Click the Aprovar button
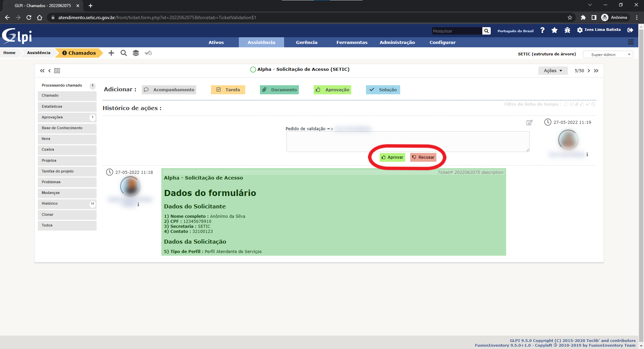This screenshot has width=644, height=349. pyautogui.click(x=392, y=157)
